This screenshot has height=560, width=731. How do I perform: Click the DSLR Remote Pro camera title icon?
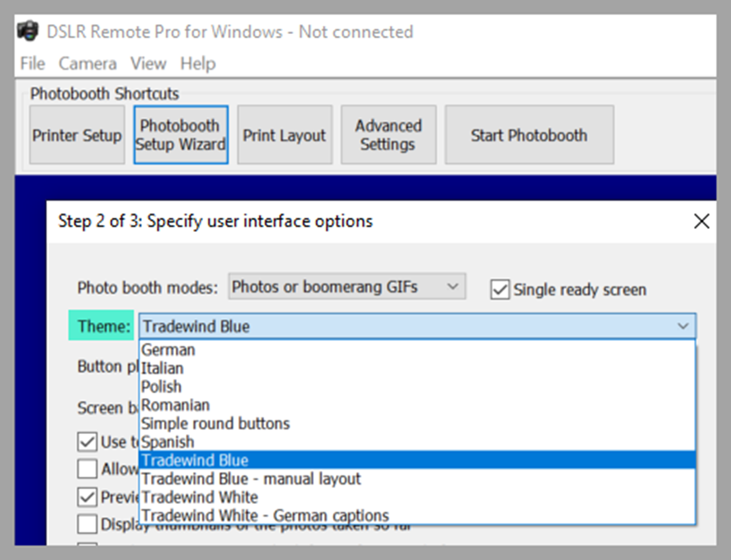coord(28,31)
